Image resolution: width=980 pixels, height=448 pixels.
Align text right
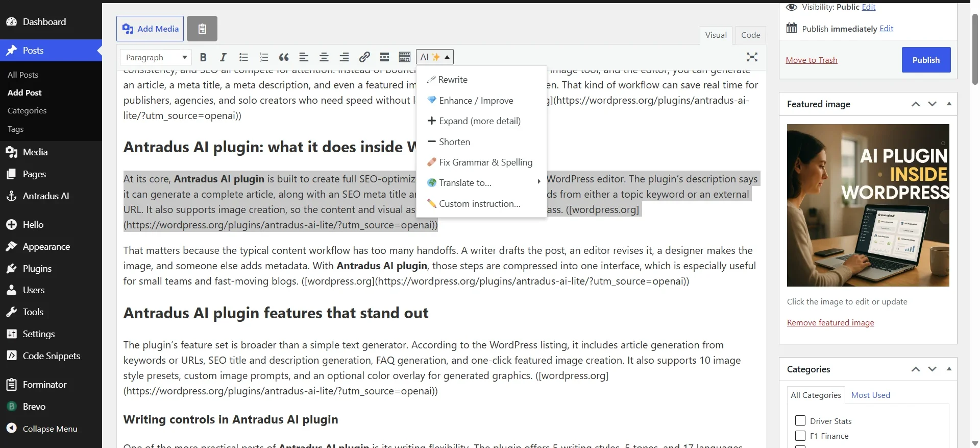click(x=344, y=57)
